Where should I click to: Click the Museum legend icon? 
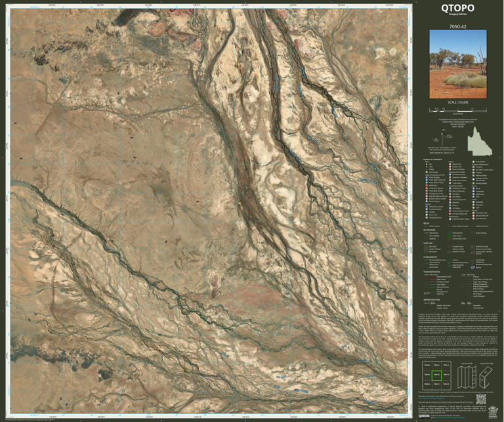click(450, 203)
